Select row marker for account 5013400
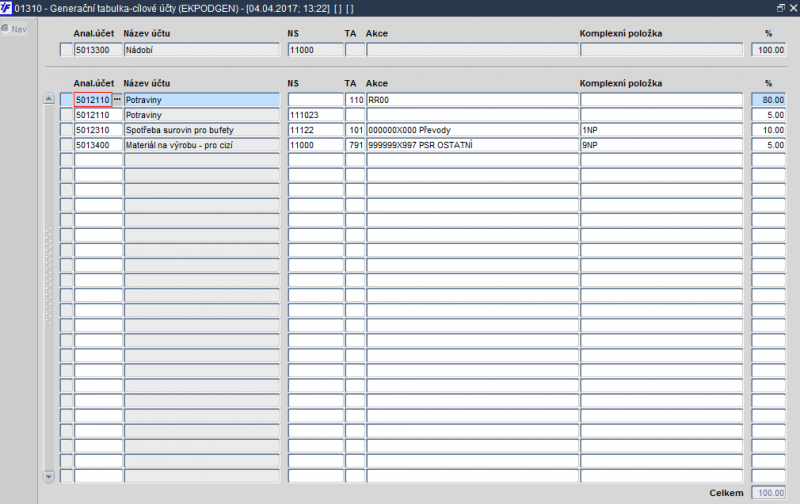 coord(66,145)
